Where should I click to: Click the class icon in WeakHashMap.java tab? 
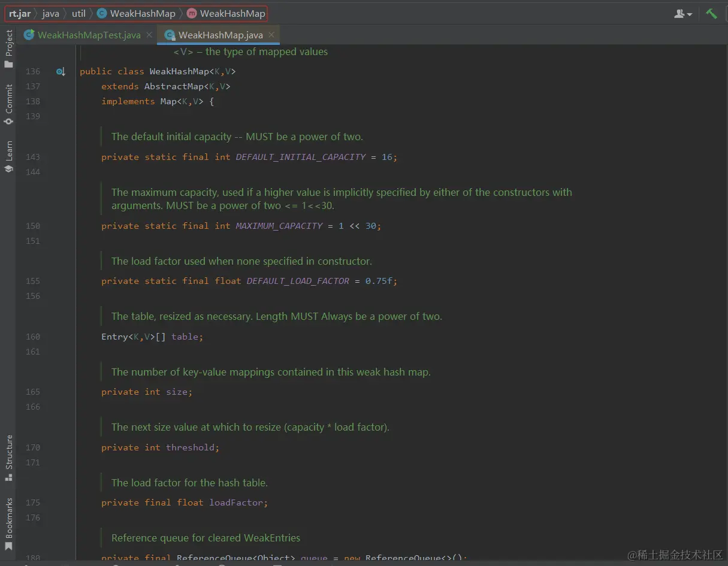point(170,35)
